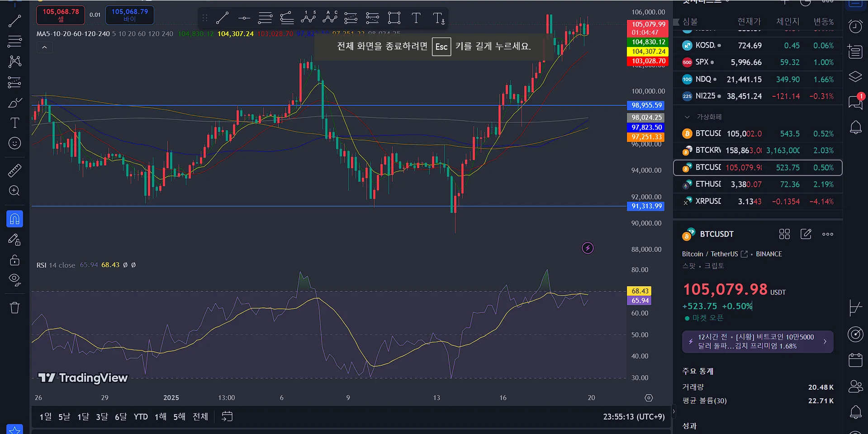Sort the watchlist by 심볼 column
Viewport: 868px width, 434px height.
coord(690,22)
